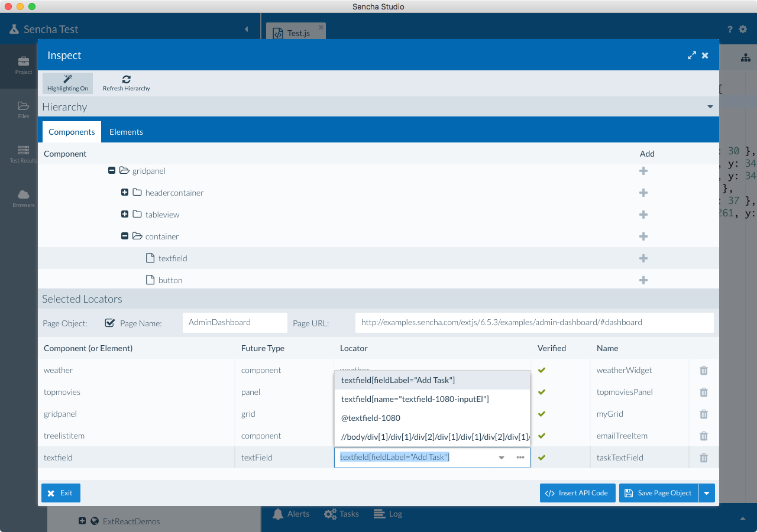Open Alerts in the bottom bar

click(291, 514)
